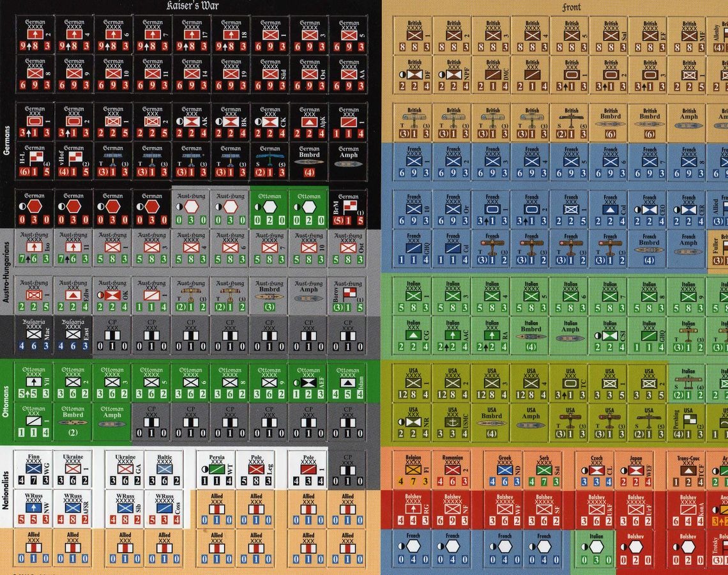Choose the Italian Bmbrd ship counter
The image size is (728, 575).
pos(531,333)
